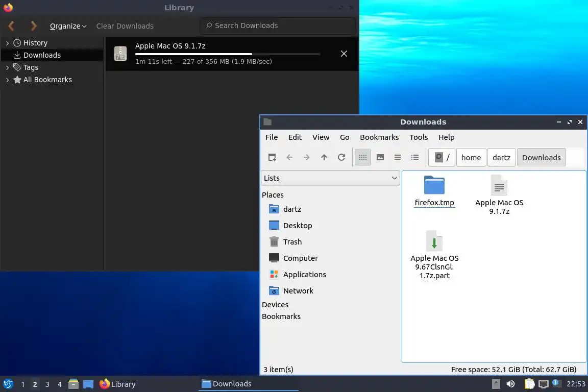
Task: Switch to detailed list view mode
Action: (415, 157)
